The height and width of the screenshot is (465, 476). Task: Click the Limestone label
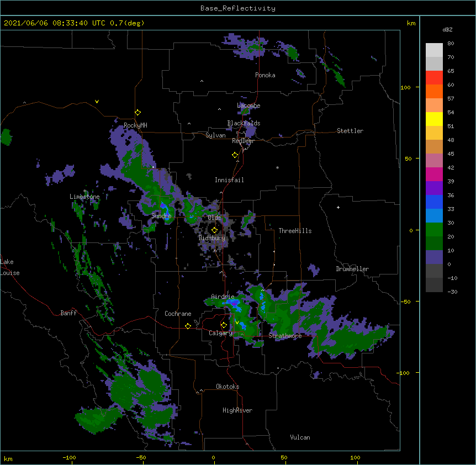tap(84, 197)
